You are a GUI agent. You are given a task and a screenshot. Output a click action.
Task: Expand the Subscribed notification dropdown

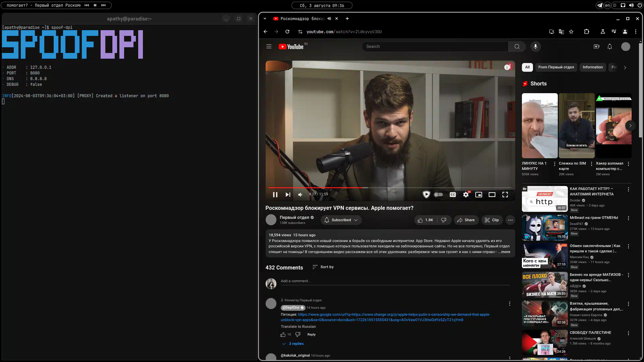(341, 220)
